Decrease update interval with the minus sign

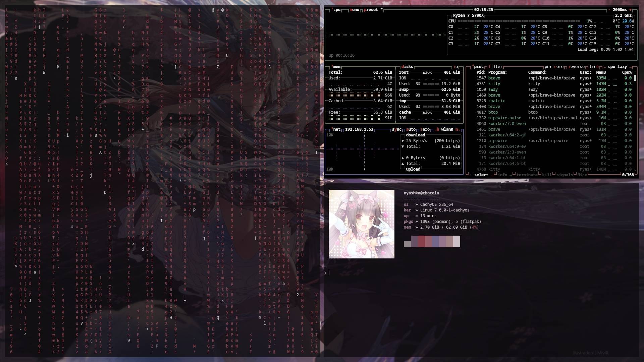609,10
